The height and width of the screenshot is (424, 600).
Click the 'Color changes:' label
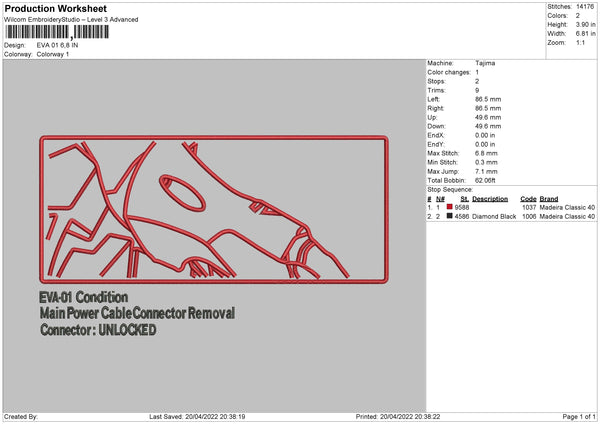(449, 72)
